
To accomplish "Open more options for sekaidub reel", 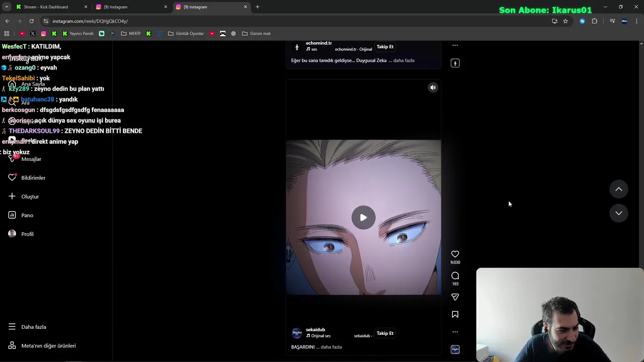I will [x=455, y=332].
